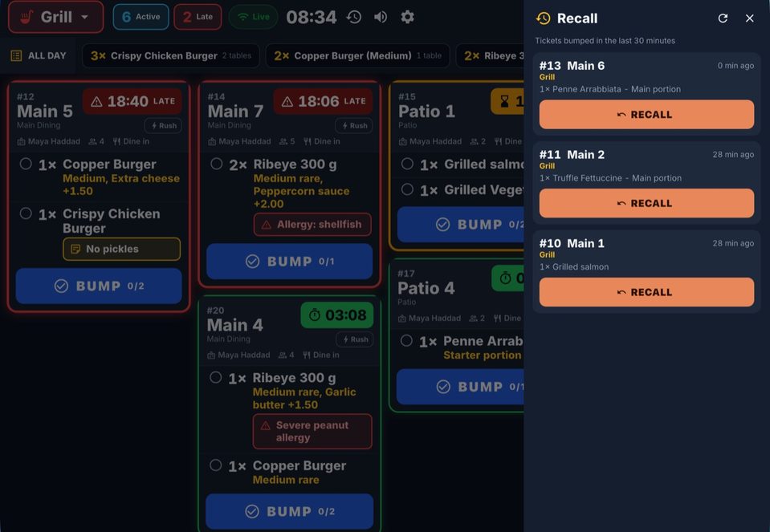
Task: Click the Rush tag on Main 7
Action: click(354, 126)
